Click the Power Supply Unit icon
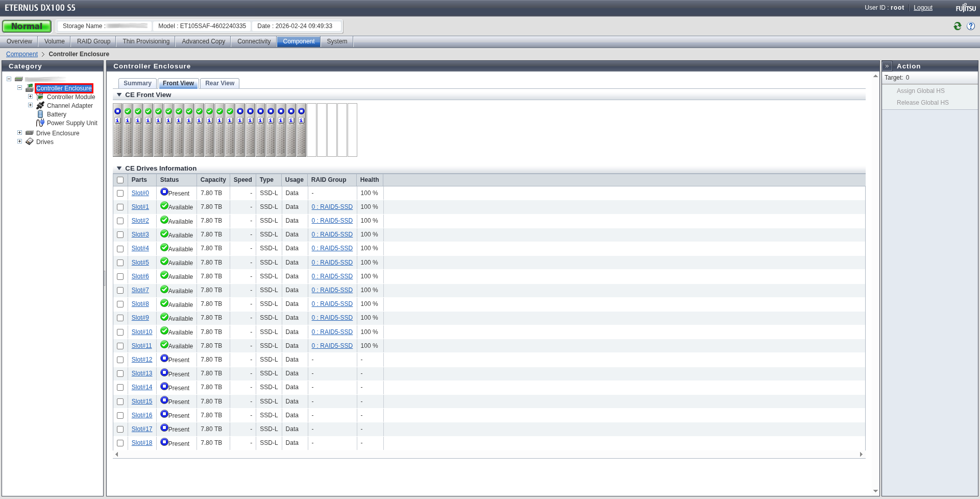The height and width of the screenshot is (499, 980). (x=40, y=123)
